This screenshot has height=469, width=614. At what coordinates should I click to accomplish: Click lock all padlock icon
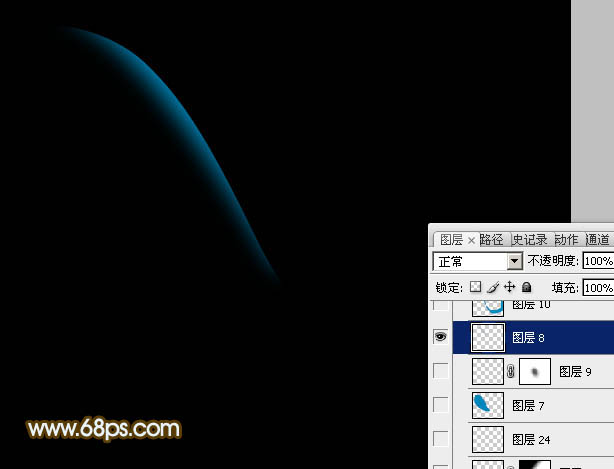point(526,287)
